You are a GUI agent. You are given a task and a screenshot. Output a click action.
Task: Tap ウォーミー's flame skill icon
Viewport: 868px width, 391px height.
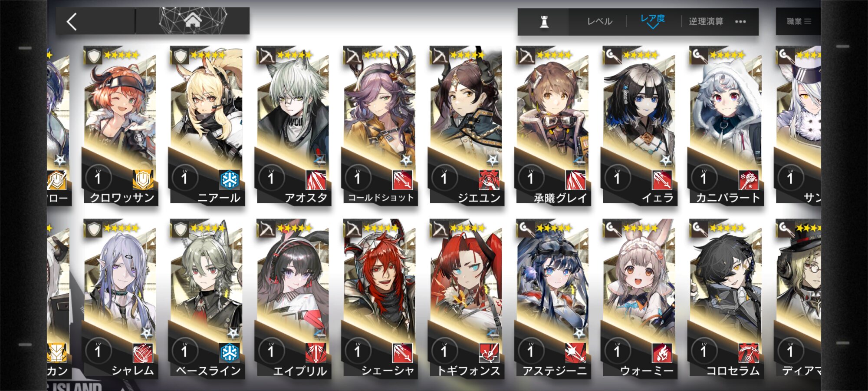pos(662,353)
